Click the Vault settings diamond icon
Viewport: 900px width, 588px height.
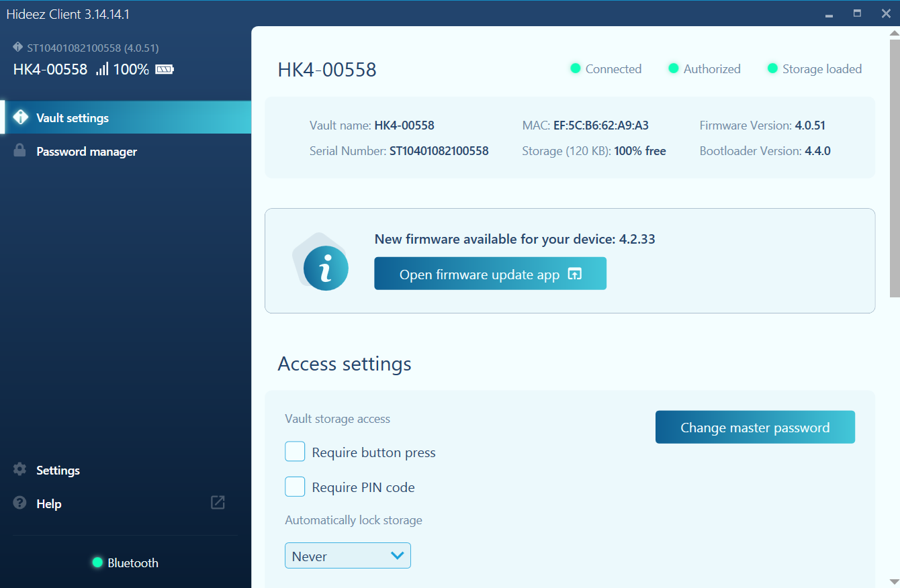(x=21, y=117)
